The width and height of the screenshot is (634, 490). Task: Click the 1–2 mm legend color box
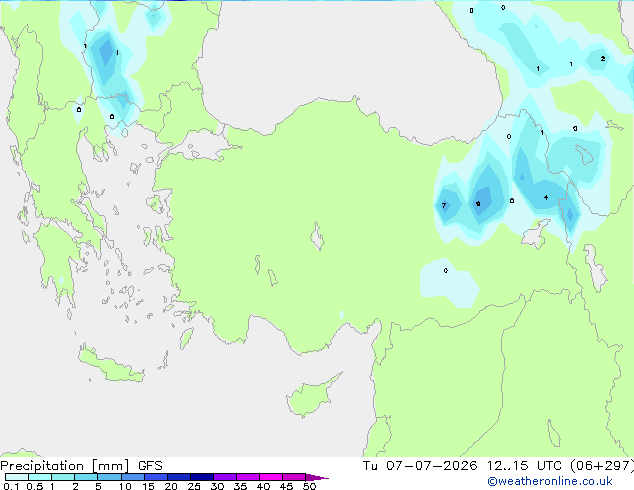click(x=63, y=477)
